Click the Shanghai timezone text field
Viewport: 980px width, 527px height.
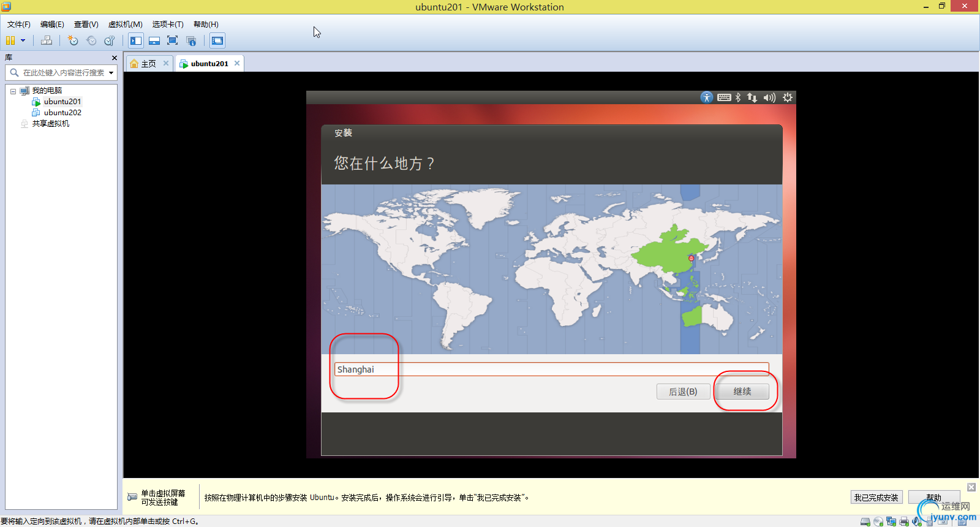(x=551, y=370)
